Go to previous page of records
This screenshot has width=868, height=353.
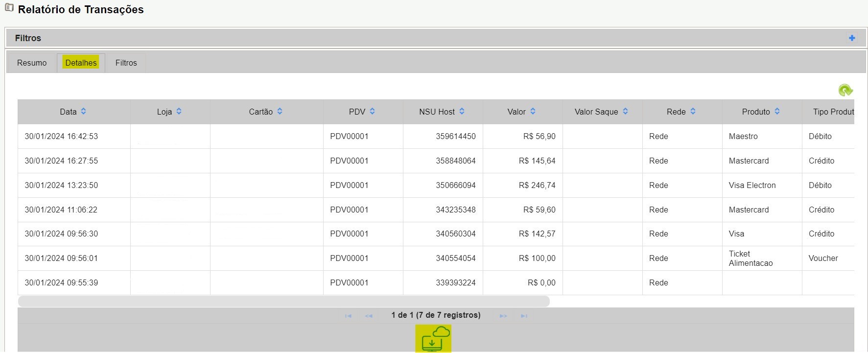369,316
